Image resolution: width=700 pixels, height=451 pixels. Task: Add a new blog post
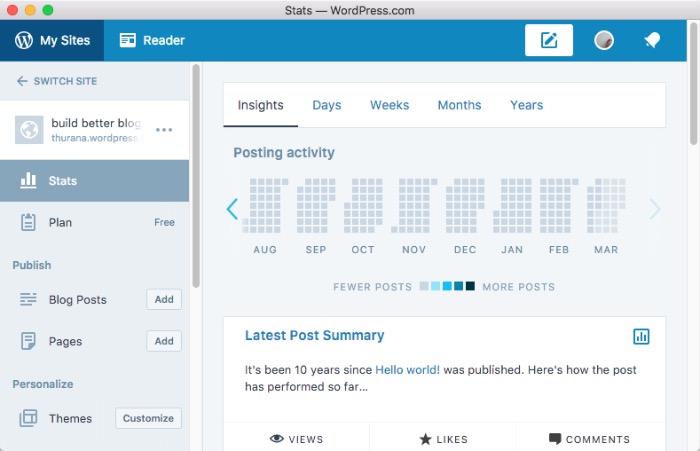pyautogui.click(x=164, y=299)
